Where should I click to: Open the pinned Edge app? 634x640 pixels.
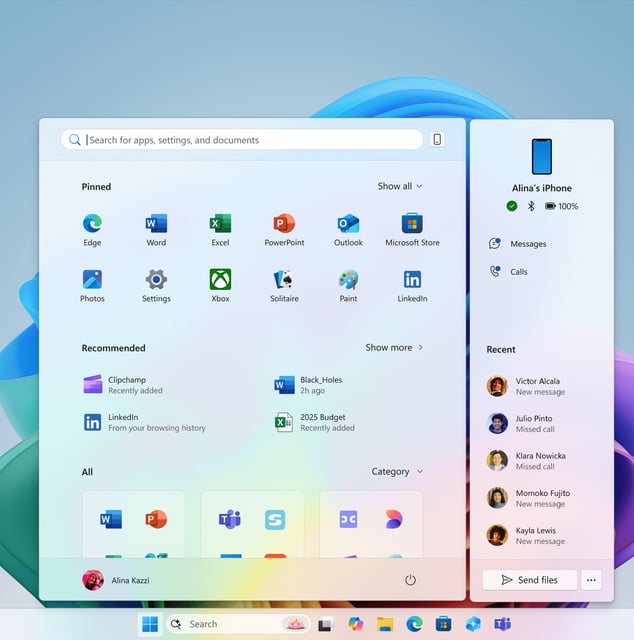[x=92, y=229]
